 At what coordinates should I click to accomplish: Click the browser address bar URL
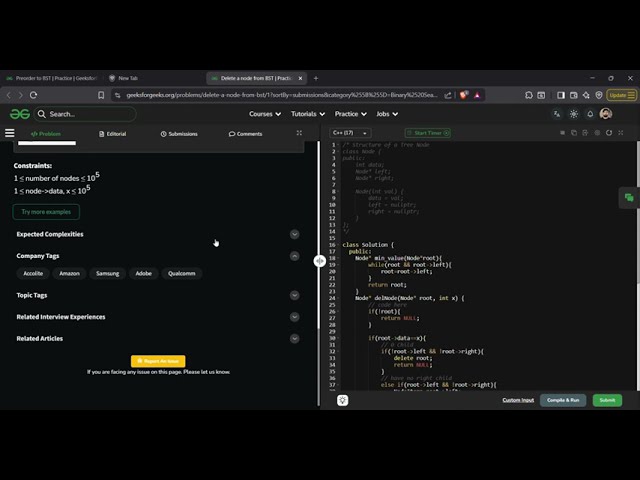tap(282, 95)
